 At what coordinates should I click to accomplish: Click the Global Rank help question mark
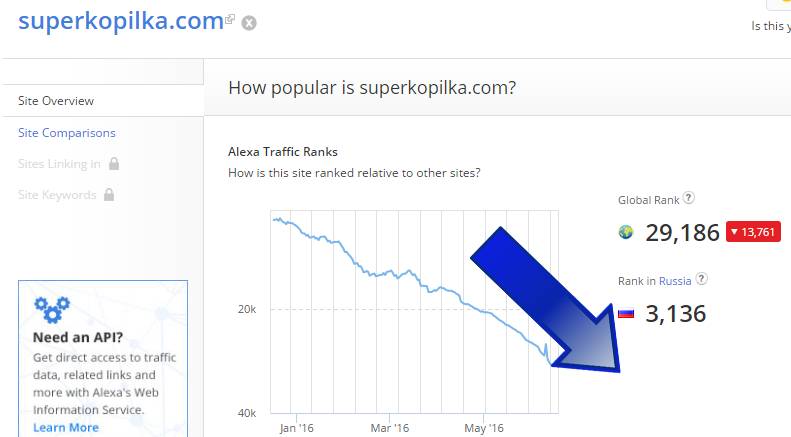tap(689, 198)
